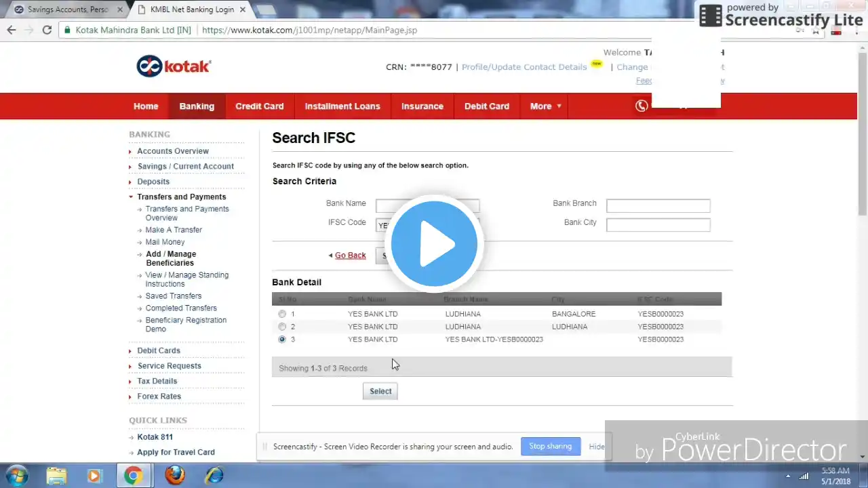Screen dimensions: 868x488
Task: Select the radio button for record 2
Action: pos(282,327)
